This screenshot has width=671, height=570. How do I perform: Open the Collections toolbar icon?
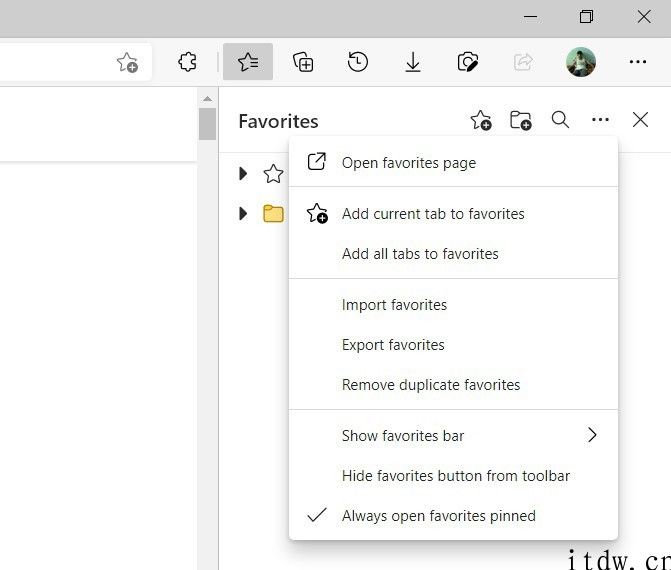pyautogui.click(x=303, y=62)
